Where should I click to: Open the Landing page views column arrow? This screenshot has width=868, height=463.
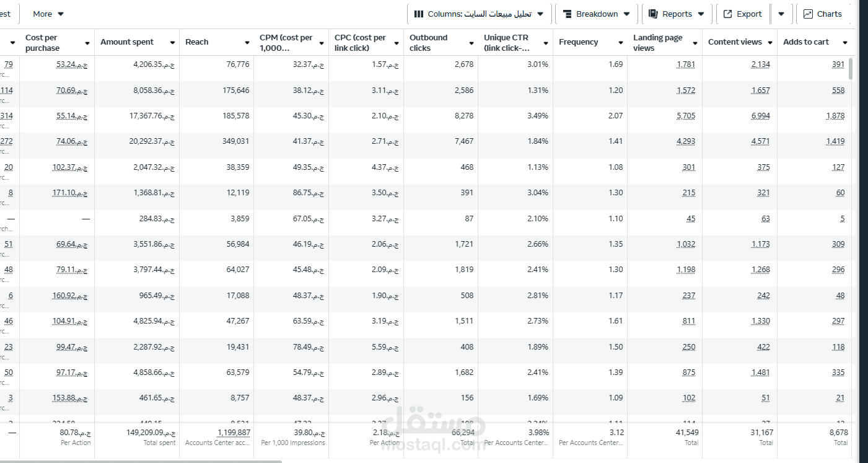click(695, 43)
